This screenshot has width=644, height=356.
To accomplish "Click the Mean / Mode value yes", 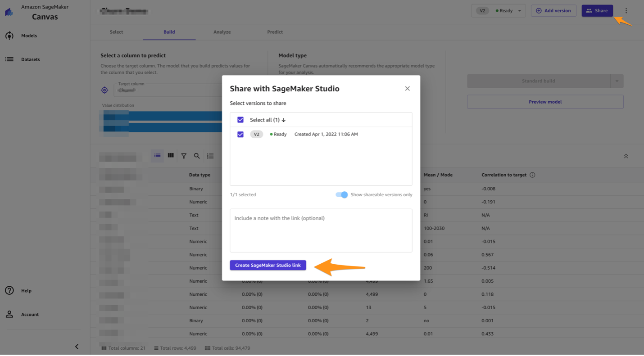I will click(x=427, y=189).
